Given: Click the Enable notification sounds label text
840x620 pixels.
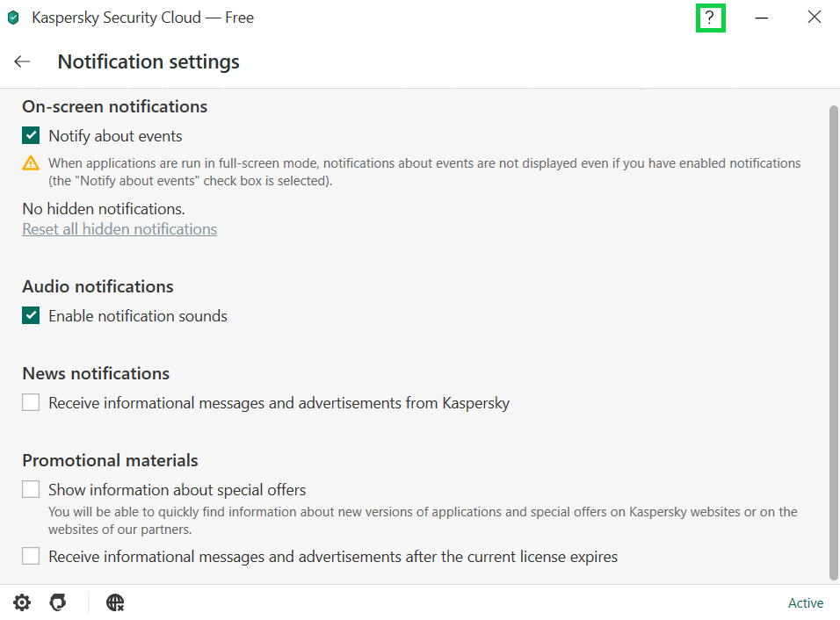Looking at the screenshot, I should coord(138,316).
